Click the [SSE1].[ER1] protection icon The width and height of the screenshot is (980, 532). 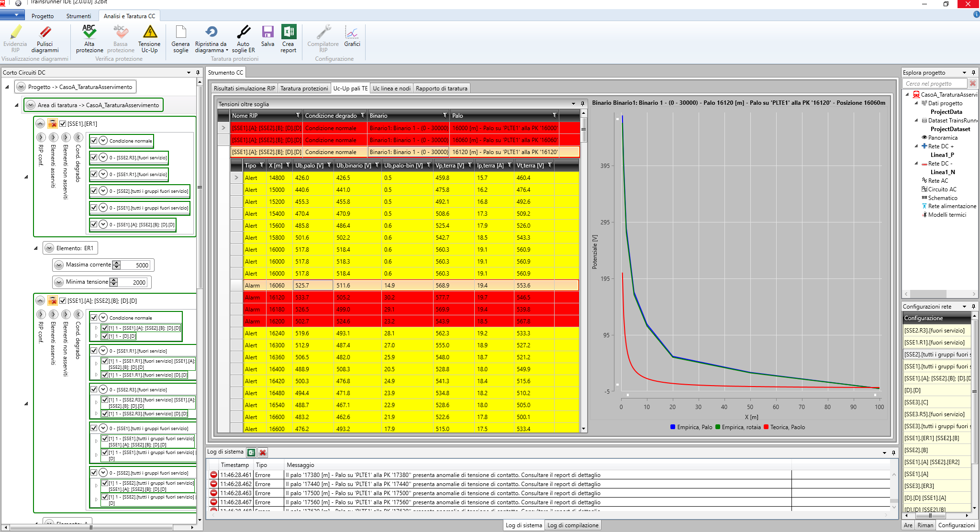click(53, 123)
